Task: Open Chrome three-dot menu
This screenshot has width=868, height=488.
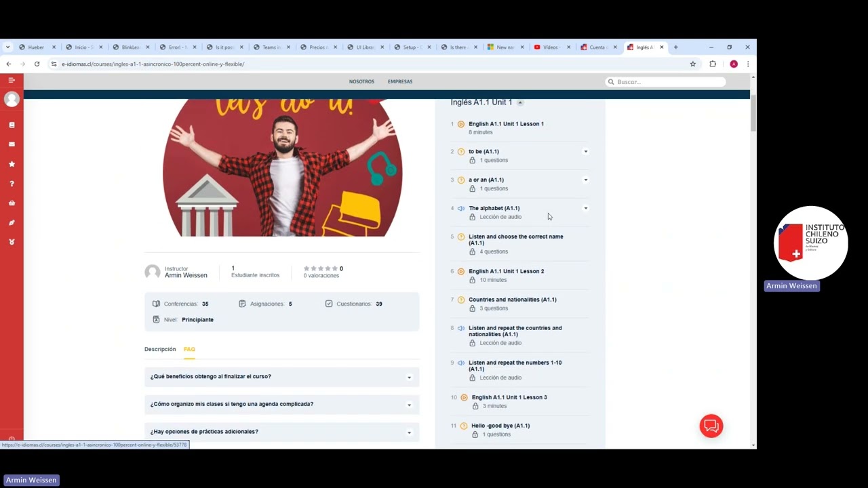Action: (x=748, y=64)
